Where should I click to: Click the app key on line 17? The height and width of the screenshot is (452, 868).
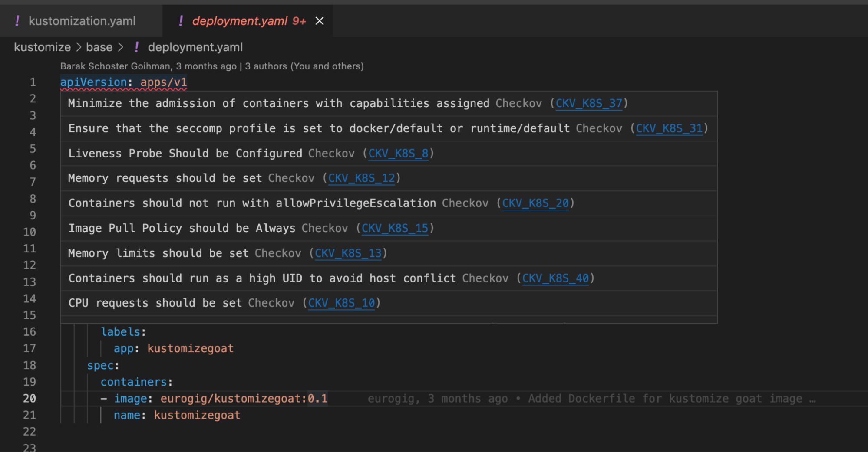(x=124, y=349)
